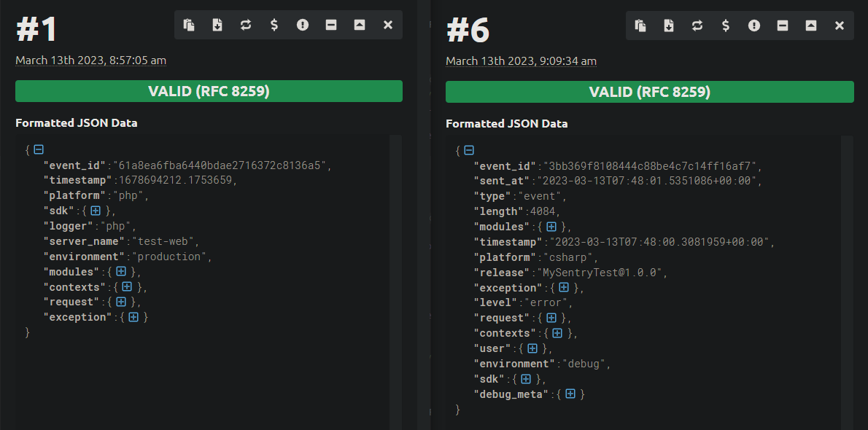Open the March 13th 9:09:34 am link
868x430 pixels.
[x=521, y=60]
